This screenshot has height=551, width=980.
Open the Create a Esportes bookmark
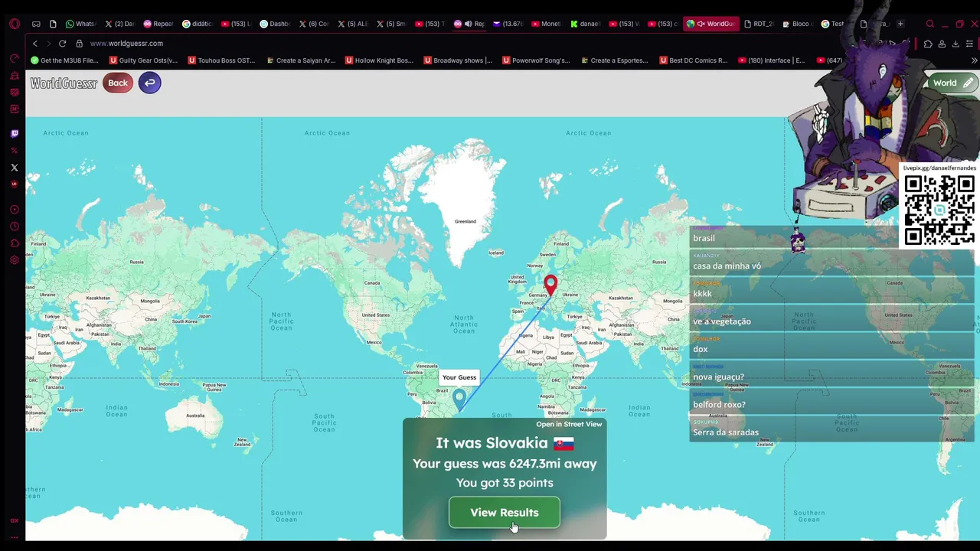[x=615, y=60]
